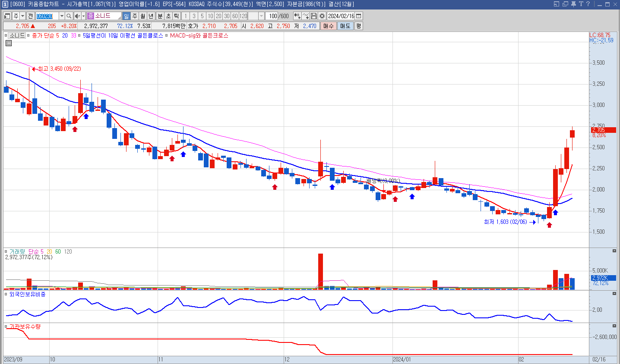620x364 pixels.
Task: Click the 전 button beside stock code
Action: (30, 16)
